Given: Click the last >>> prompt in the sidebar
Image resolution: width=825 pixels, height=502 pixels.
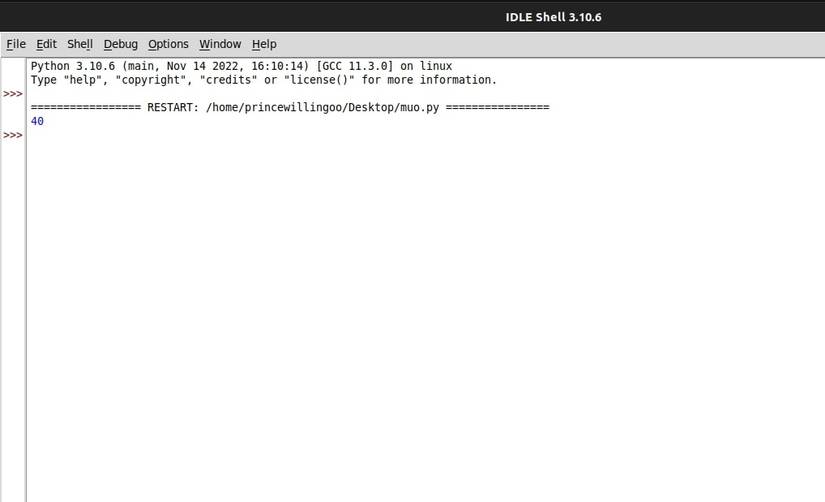Looking at the screenshot, I should point(13,135).
